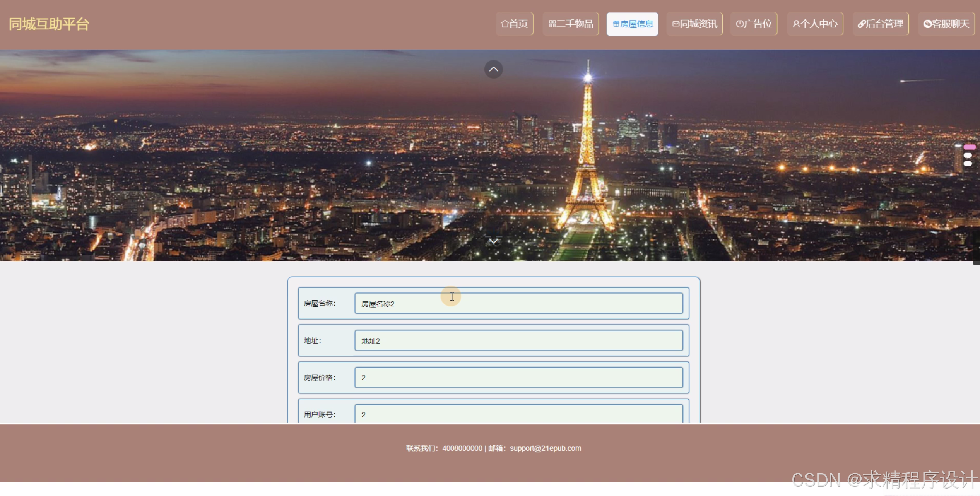Click the gift icon on 房屋信息 tab
980x496 pixels.
(x=616, y=24)
